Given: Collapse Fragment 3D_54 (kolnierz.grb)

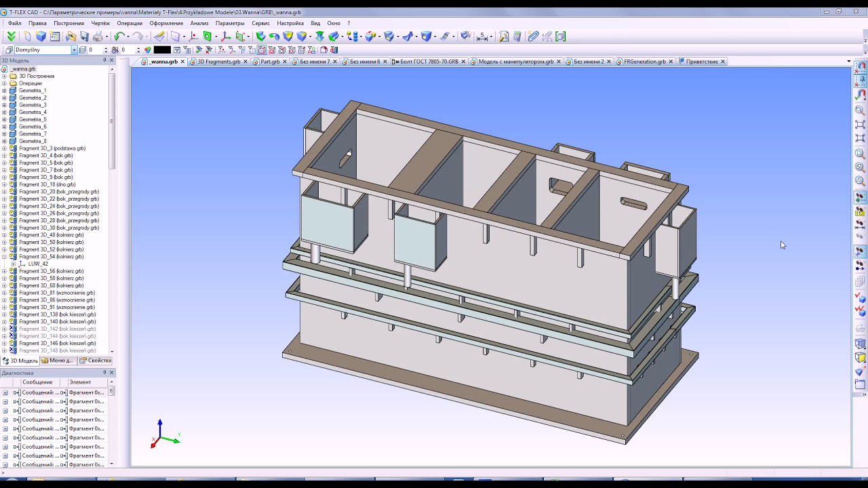Looking at the screenshot, I should pos(4,257).
